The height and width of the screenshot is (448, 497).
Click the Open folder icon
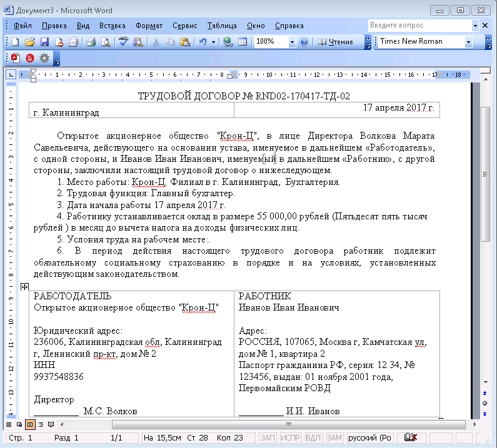coord(29,42)
